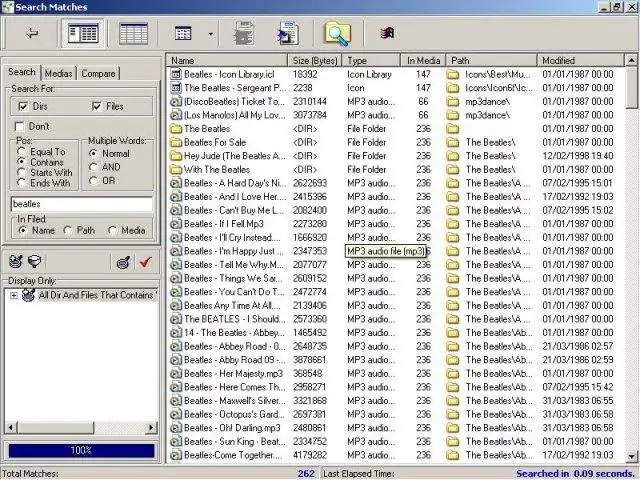This screenshot has height=480, width=640.
Task: Select the AND multiple words option
Action: (93, 167)
